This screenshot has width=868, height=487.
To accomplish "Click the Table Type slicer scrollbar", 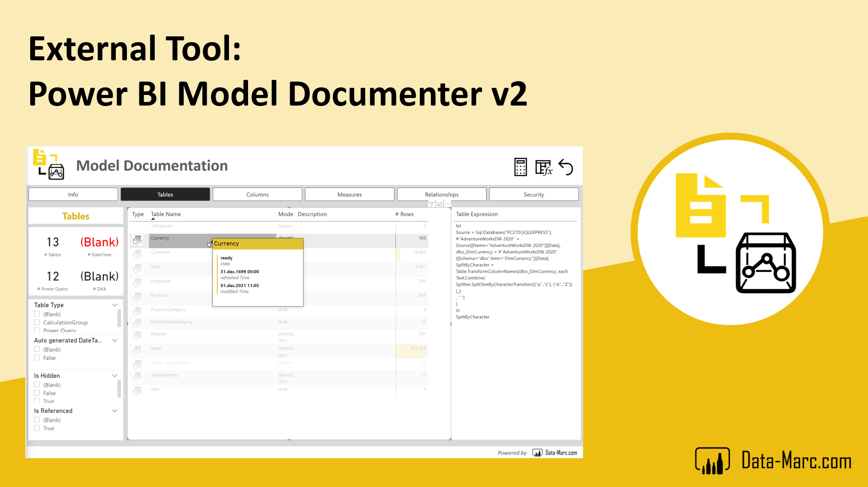I will (x=119, y=318).
